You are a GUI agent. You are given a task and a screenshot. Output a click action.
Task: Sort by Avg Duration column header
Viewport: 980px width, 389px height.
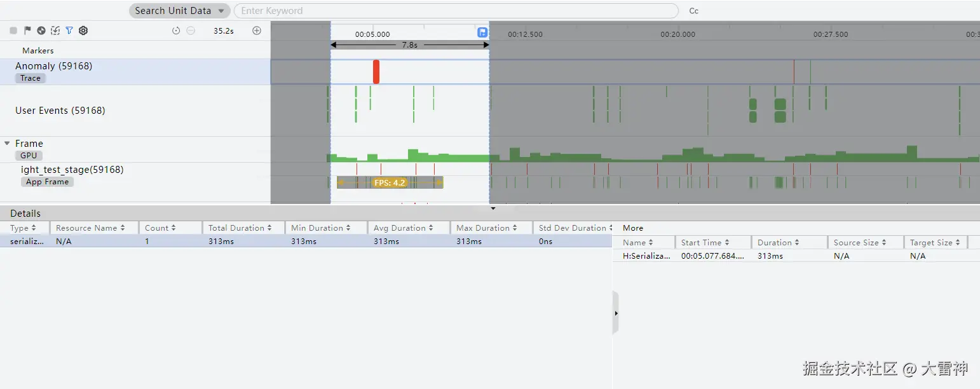[404, 228]
